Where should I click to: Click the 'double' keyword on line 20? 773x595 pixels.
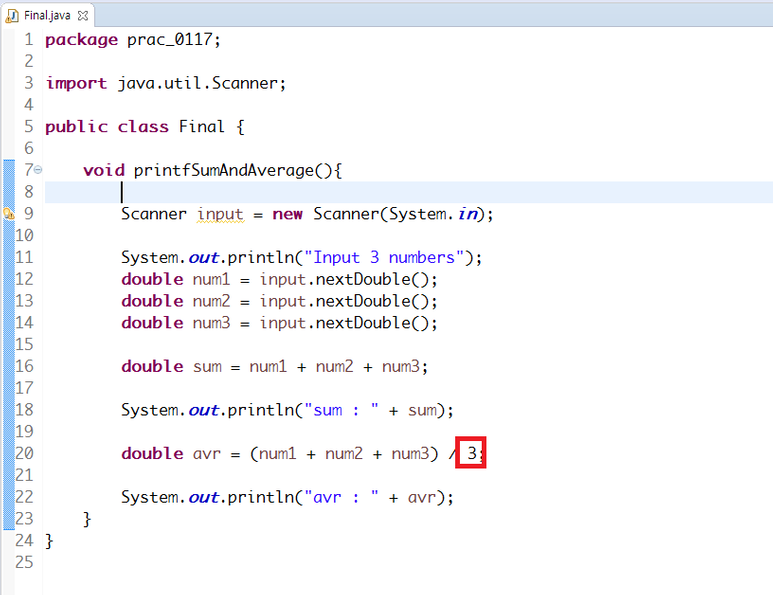(x=152, y=454)
